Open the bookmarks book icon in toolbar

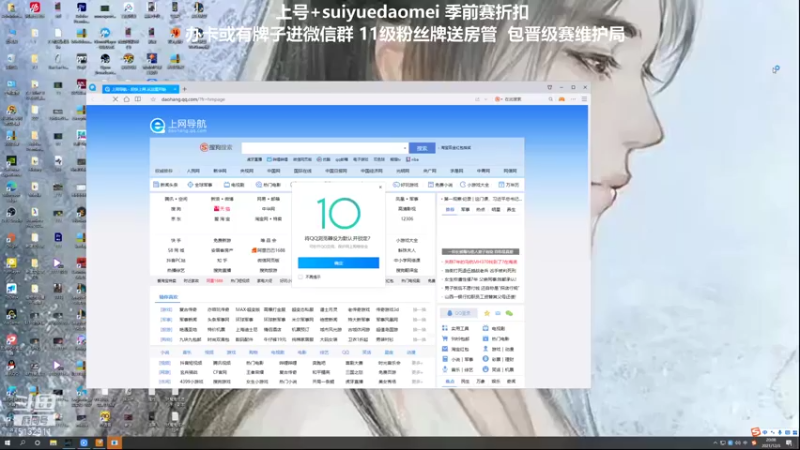pyautogui.click(x=138, y=99)
